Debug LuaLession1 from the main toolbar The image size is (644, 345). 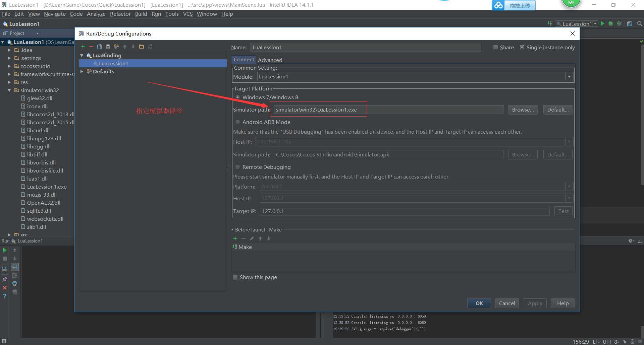pyautogui.click(x=611, y=24)
